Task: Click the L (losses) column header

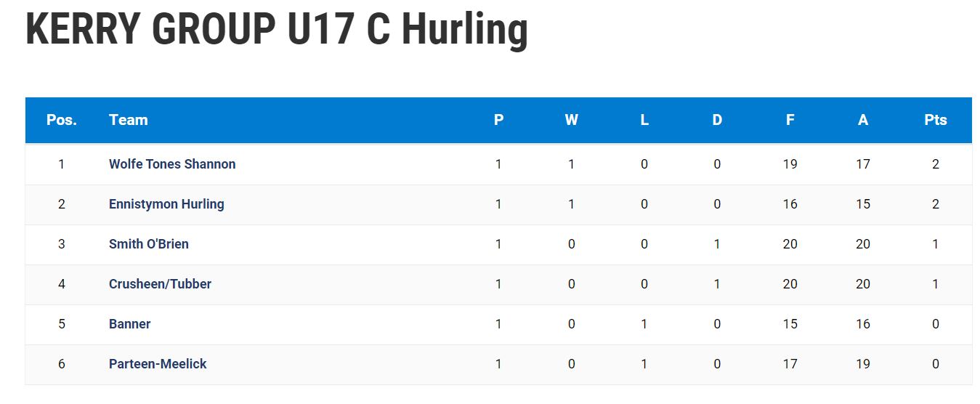Action: [644, 121]
